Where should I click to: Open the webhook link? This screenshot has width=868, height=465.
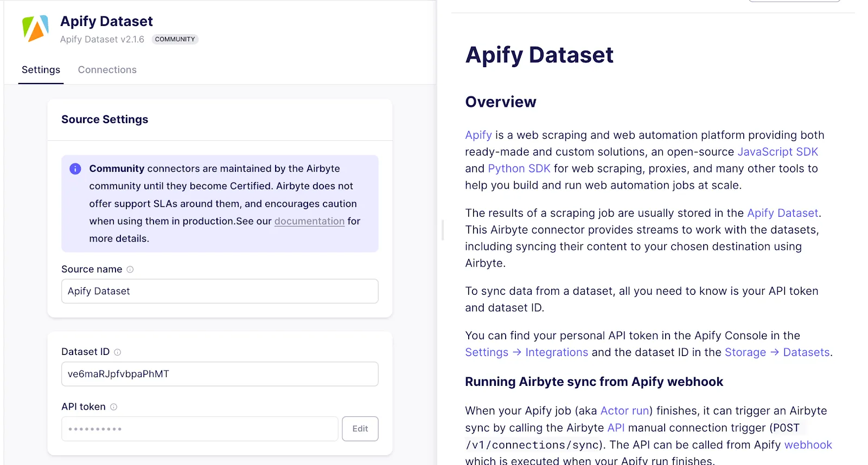(808, 445)
